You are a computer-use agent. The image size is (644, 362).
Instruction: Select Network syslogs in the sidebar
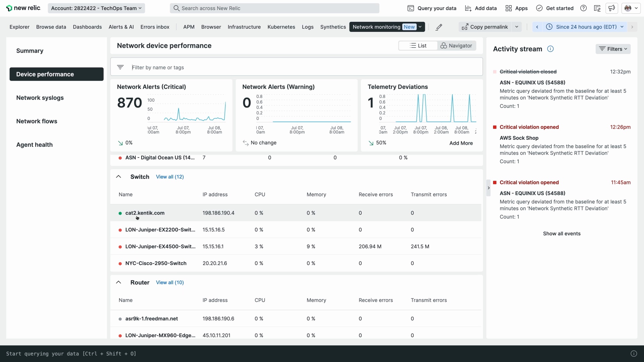(56, 98)
